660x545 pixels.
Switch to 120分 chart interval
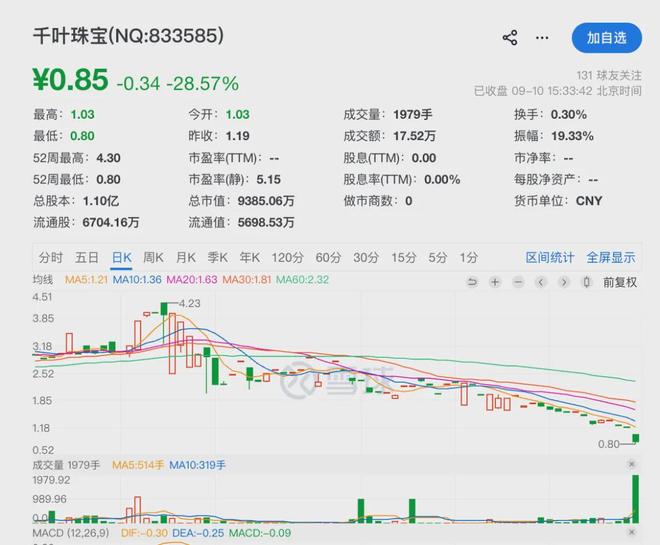click(x=287, y=257)
